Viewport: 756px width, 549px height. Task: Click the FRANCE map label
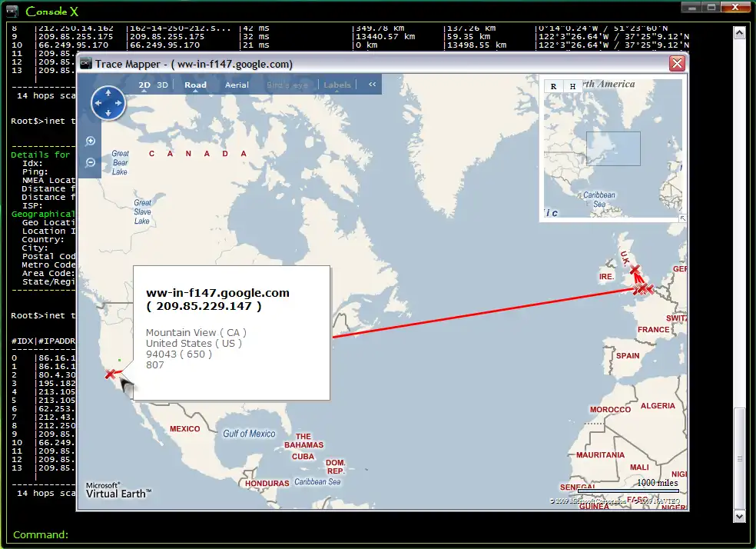click(653, 330)
